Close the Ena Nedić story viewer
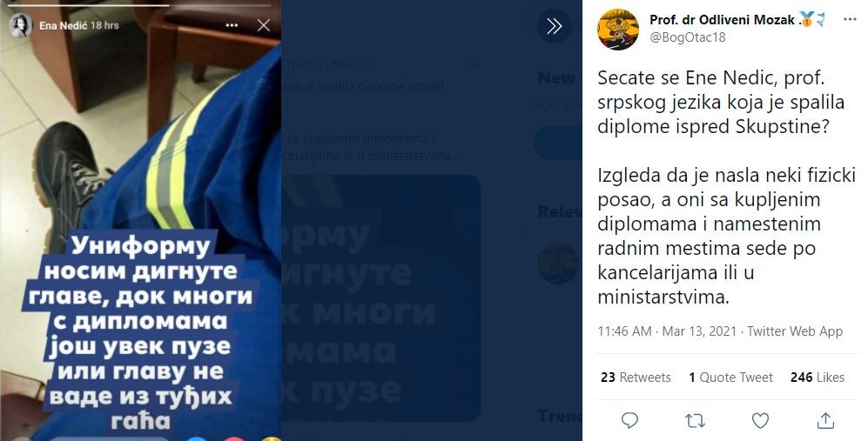This screenshot has height=441, width=868. (x=264, y=25)
